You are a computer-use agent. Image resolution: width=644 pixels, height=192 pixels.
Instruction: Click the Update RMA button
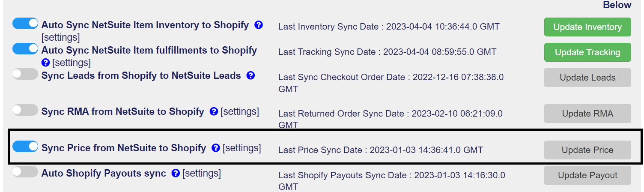tap(587, 114)
